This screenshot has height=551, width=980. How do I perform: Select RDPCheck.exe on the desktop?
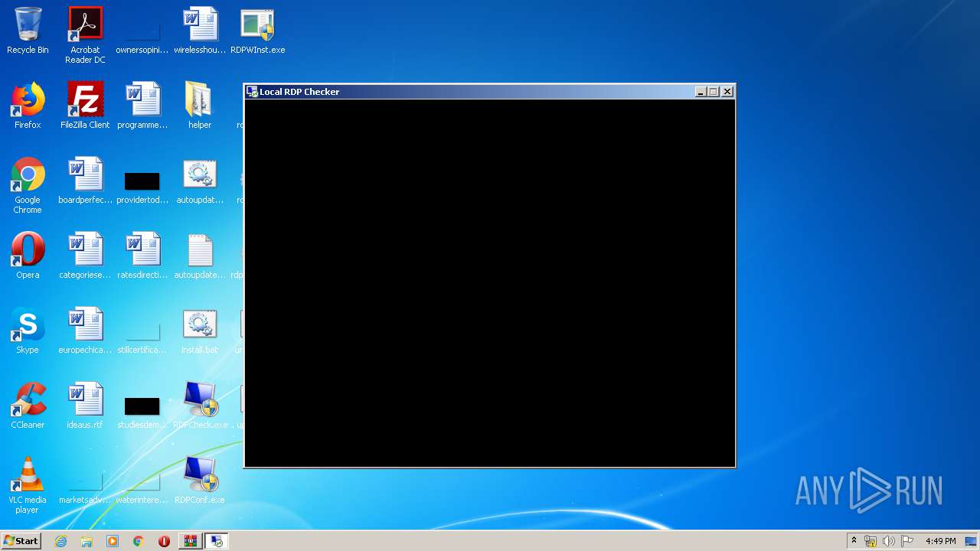point(200,406)
